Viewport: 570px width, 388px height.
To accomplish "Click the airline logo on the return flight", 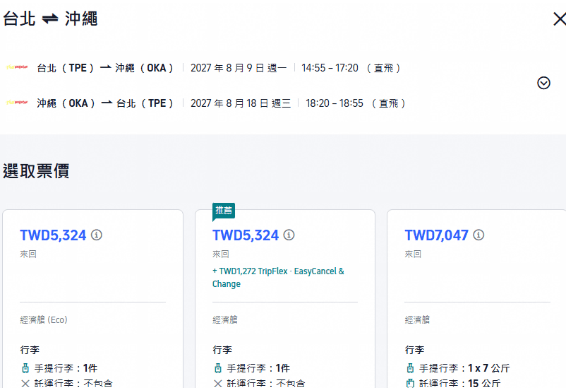I will click(x=17, y=103).
